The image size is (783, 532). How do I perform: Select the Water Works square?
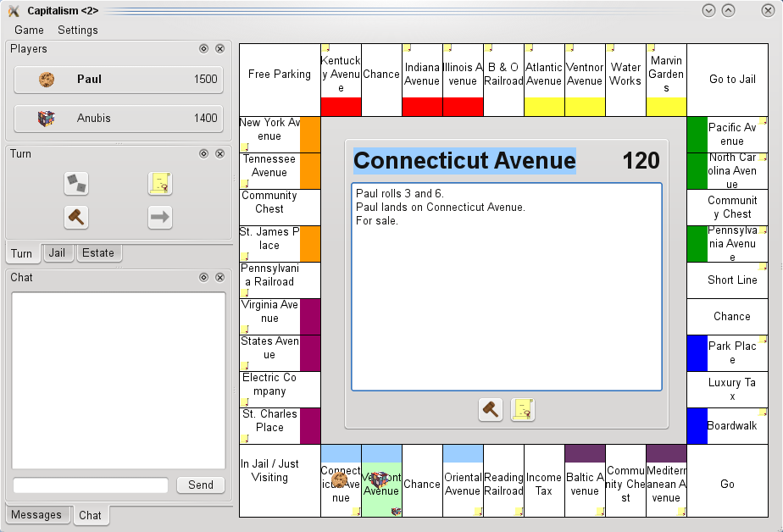(x=625, y=80)
